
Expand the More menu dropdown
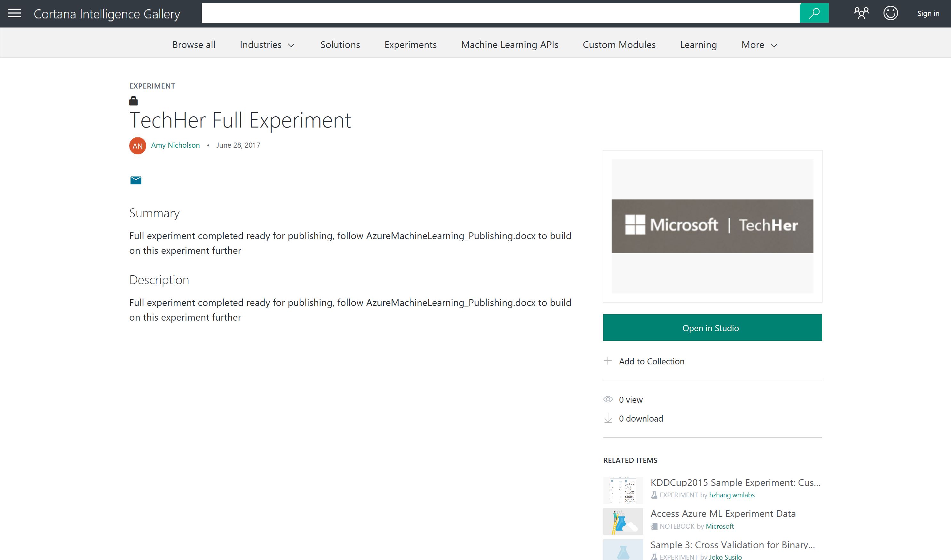(759, 45)
